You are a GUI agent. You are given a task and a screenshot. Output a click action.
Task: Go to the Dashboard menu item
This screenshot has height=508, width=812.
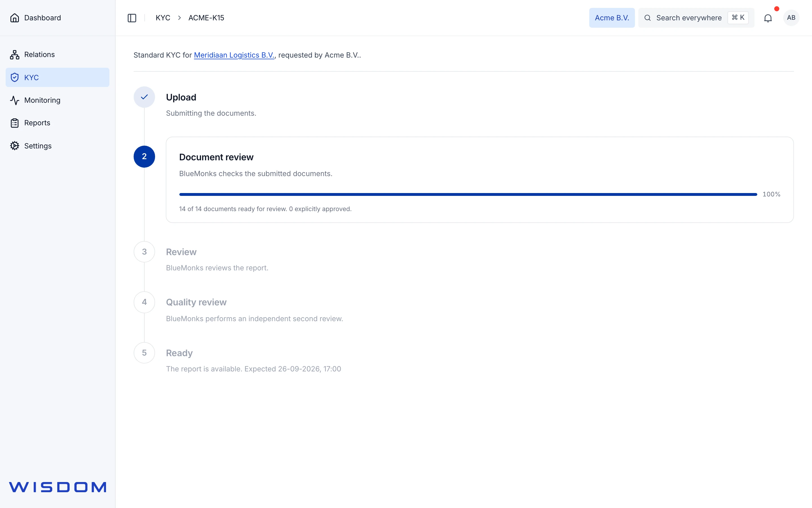click(x=43, y=18)
